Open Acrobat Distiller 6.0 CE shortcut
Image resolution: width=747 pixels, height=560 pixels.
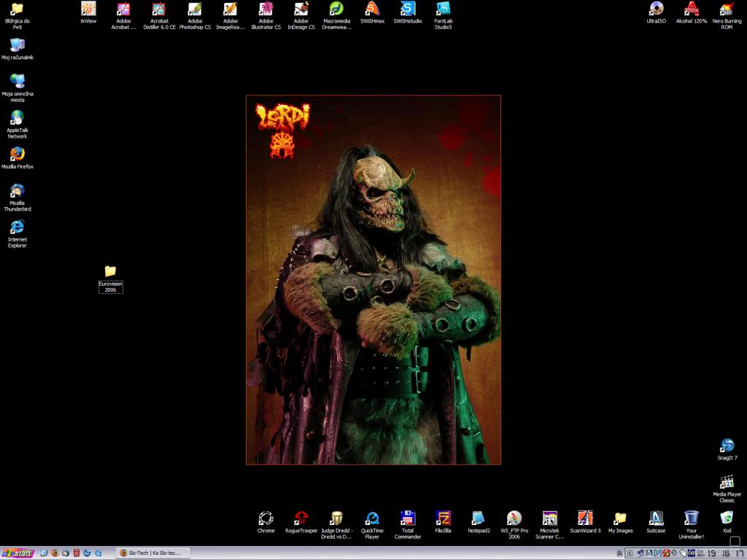click(159, 16)
